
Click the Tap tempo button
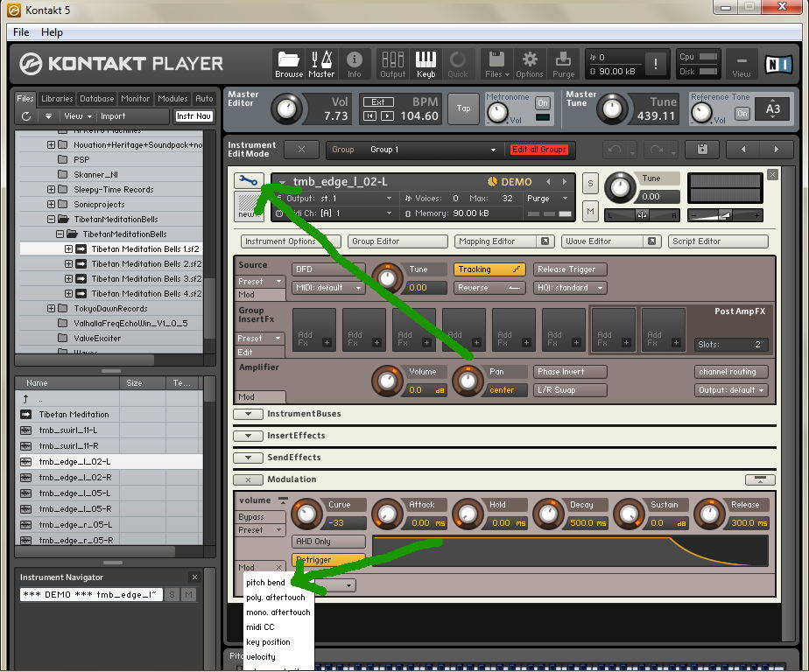[x=463, y=108]
